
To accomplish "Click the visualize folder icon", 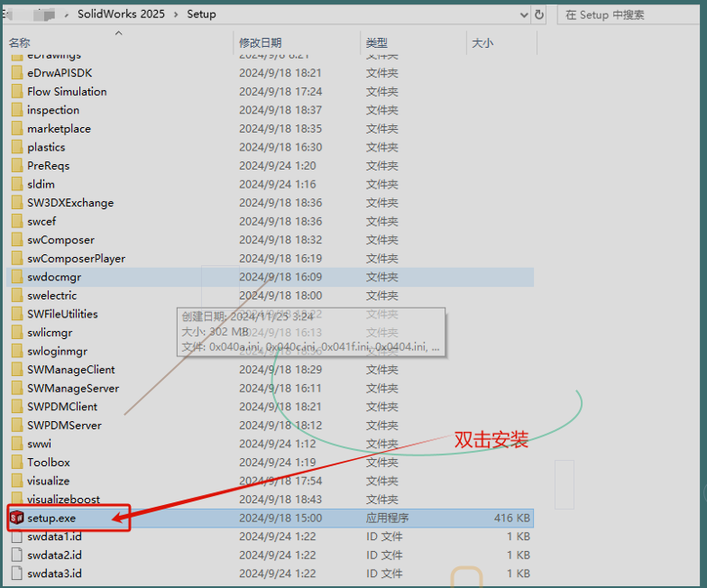I will tap(17, 481).
